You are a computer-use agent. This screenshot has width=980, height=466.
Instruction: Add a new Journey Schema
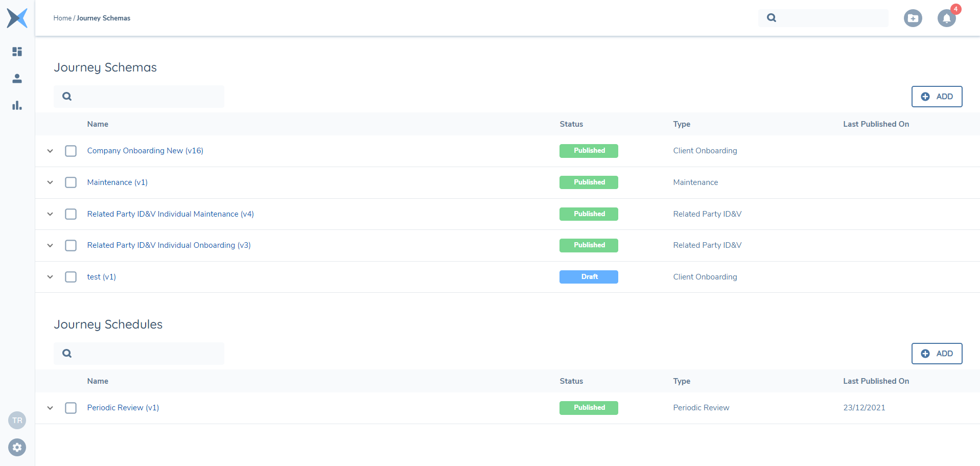(937, 97)
